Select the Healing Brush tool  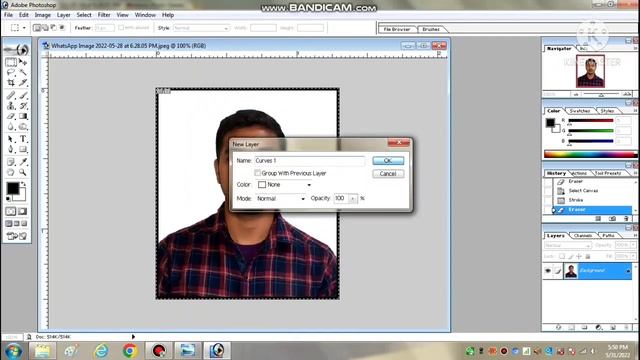click(x=11, y=96)
